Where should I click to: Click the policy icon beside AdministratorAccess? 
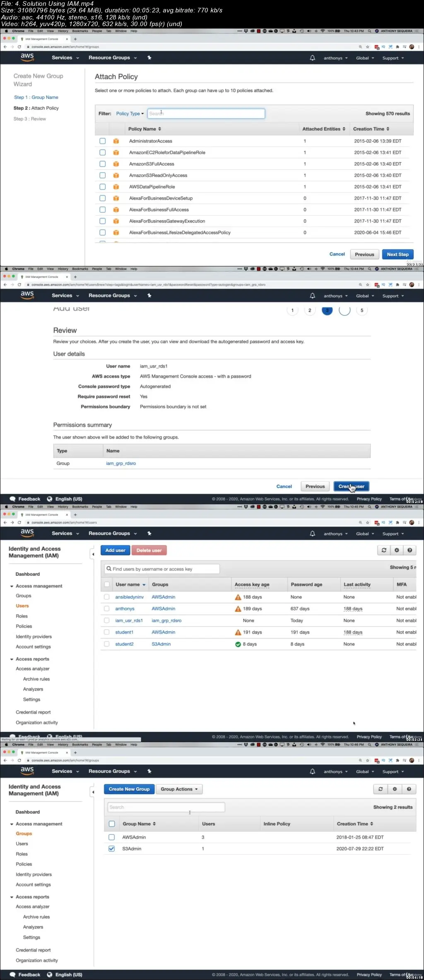coord(116,141)
